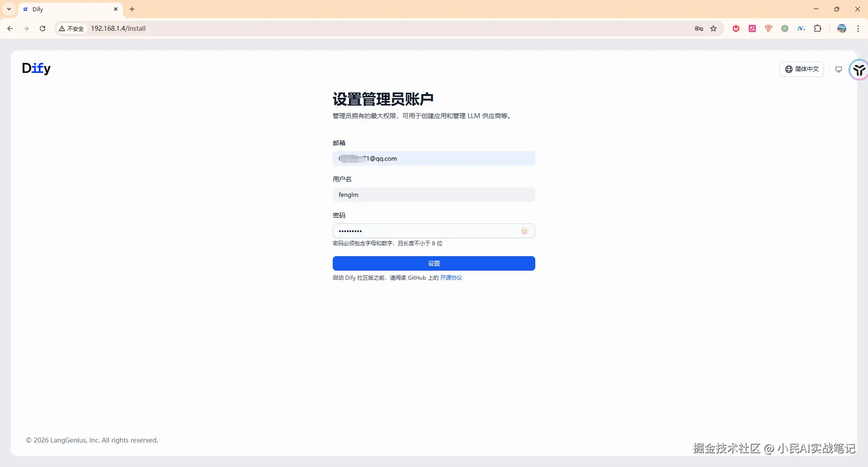Click the 不安全 site security warning
This screenshot has width=868, height=467.
coord(71,29)
